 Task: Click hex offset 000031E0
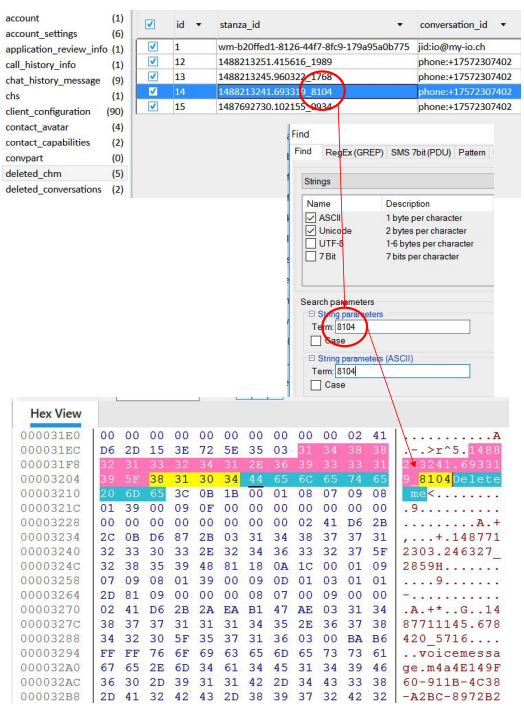50,436
